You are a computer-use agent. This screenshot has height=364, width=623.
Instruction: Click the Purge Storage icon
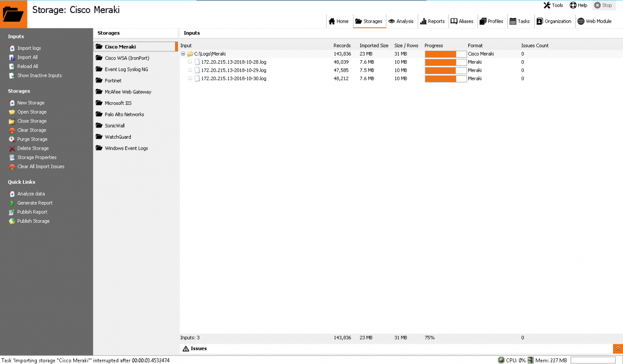11,139
